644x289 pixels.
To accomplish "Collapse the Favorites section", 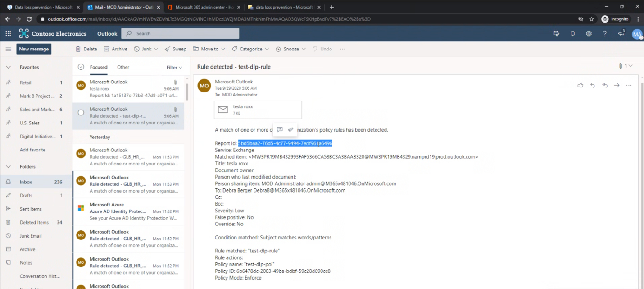I will [x=8, y=67].
